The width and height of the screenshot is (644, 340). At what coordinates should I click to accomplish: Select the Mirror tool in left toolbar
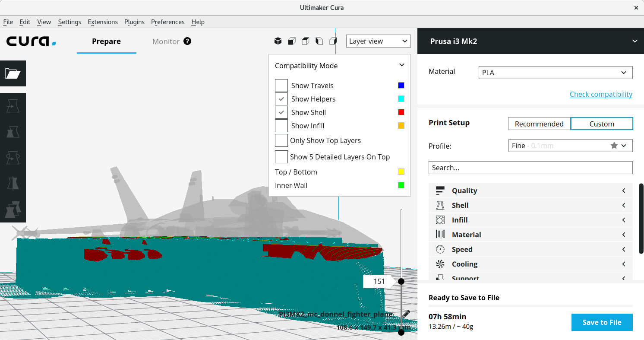point(13,184)
